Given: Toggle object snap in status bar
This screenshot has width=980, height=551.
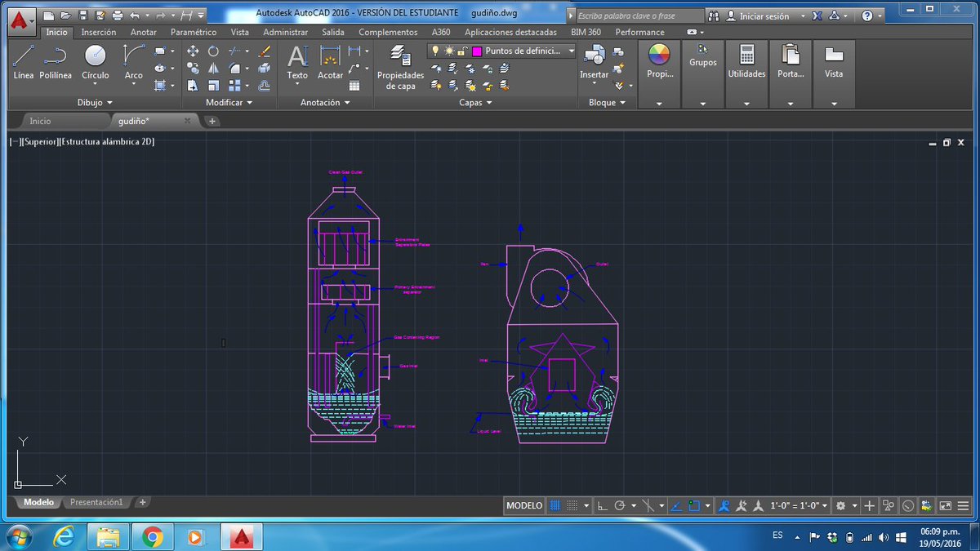Looking at the screenshot, I should [x=694, y=505].
